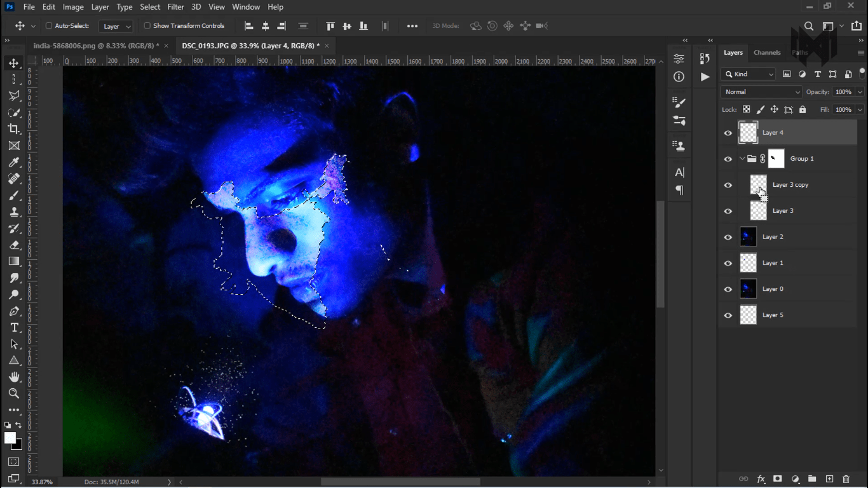Add a layer mask
This screenshot has height=488, width=868.
tap(777, 479)
